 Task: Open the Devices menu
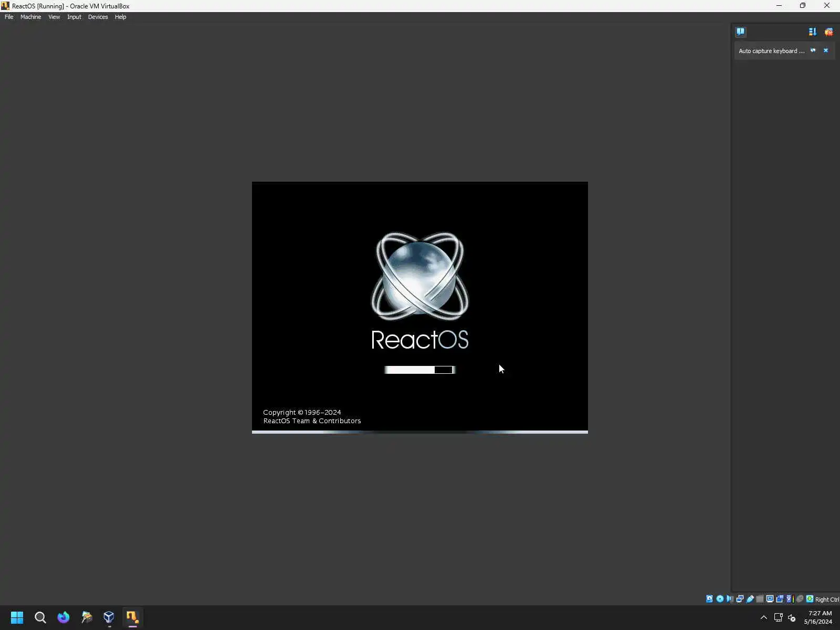tap(98, 17)
